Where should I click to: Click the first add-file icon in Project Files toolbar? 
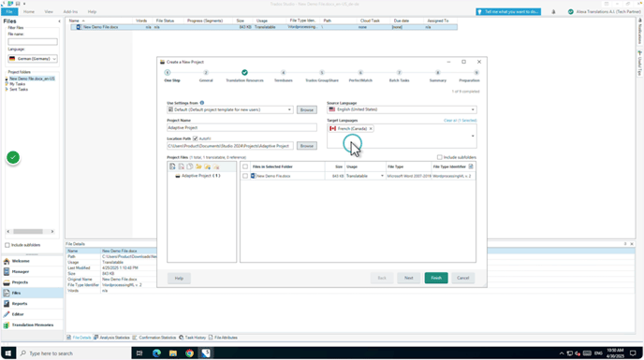[172, 166]
